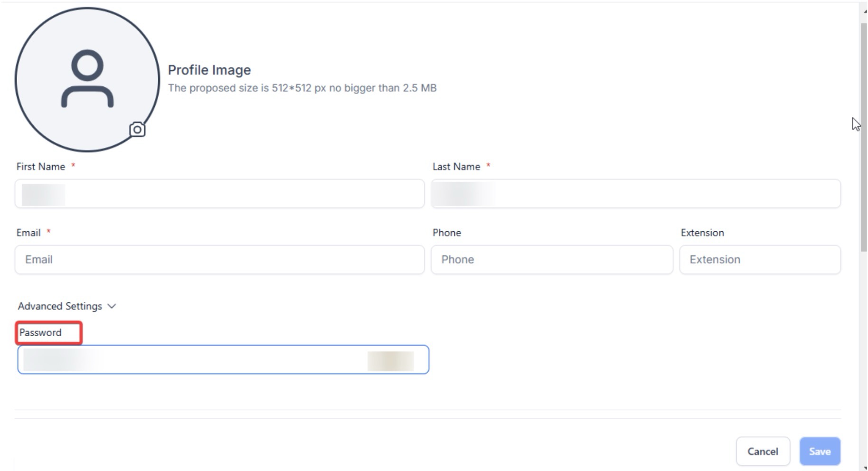Click the scroll up arrow
868x471 pixels.
(x=865, y=11)
